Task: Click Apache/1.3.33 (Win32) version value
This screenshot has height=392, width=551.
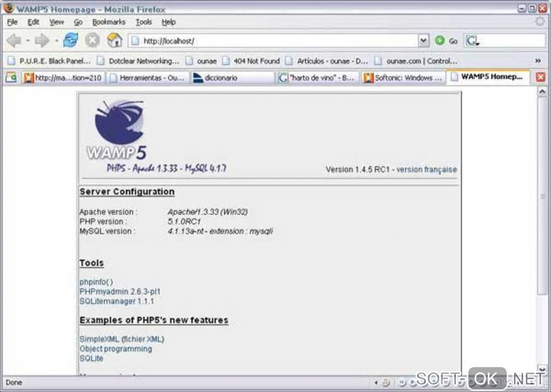Action: [x=207, y=212]
